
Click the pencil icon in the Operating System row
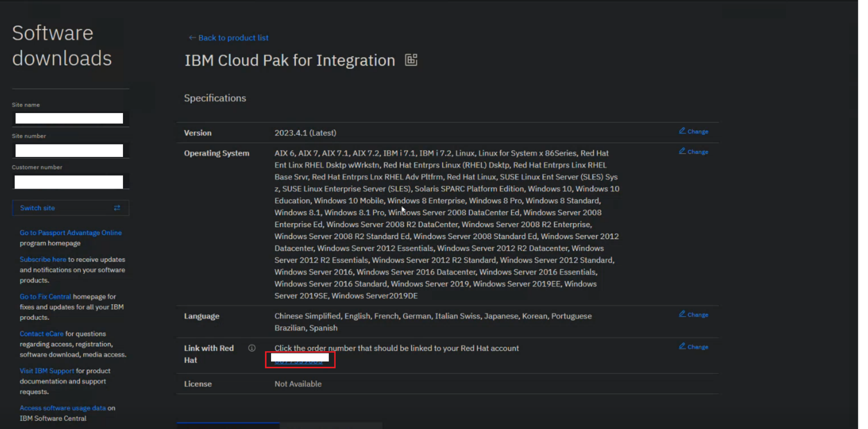click(x=682, y=151)
